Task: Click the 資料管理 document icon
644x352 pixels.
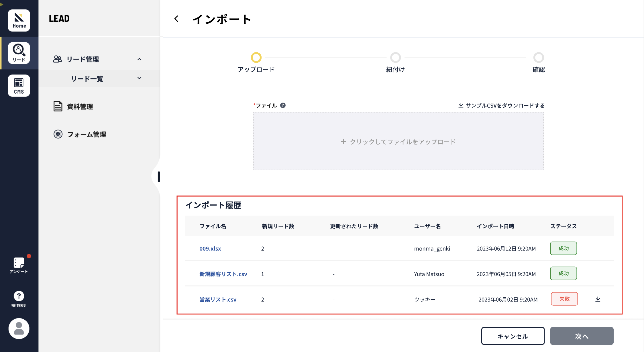Action: click(x=58, y=106)
